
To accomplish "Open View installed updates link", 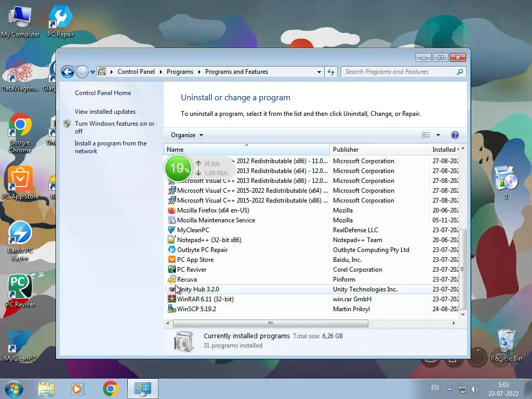I will click(x=105, y=112).
